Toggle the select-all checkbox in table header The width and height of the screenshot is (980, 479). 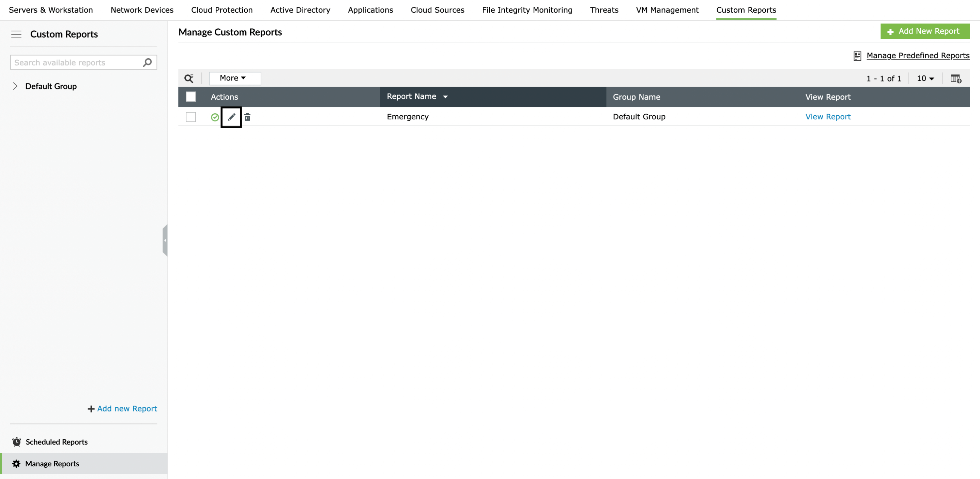[x=190, y=97]
